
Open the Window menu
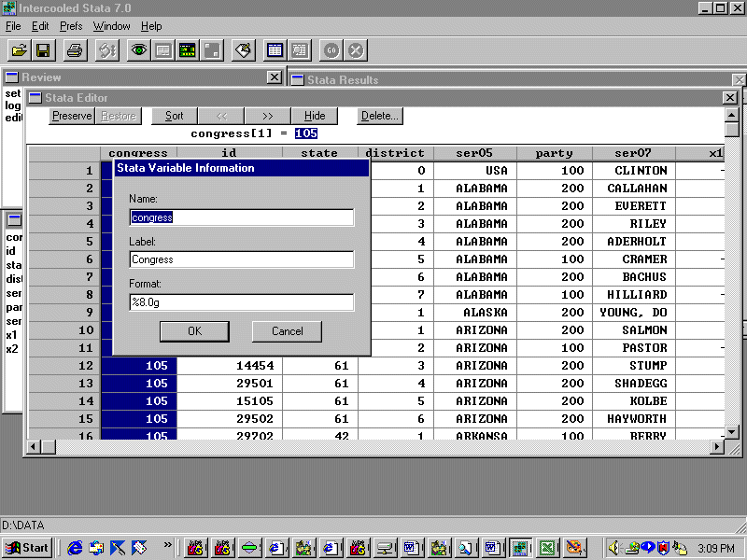click(112, 26)
